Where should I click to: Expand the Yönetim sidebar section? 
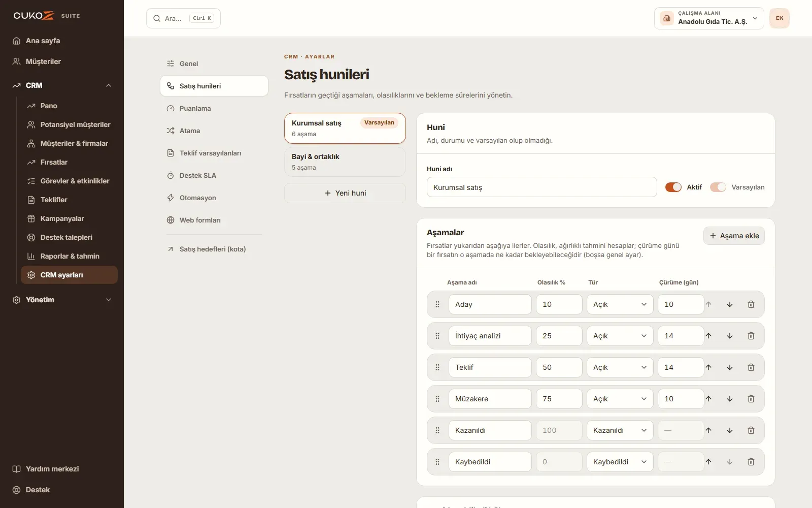point(62,300)
